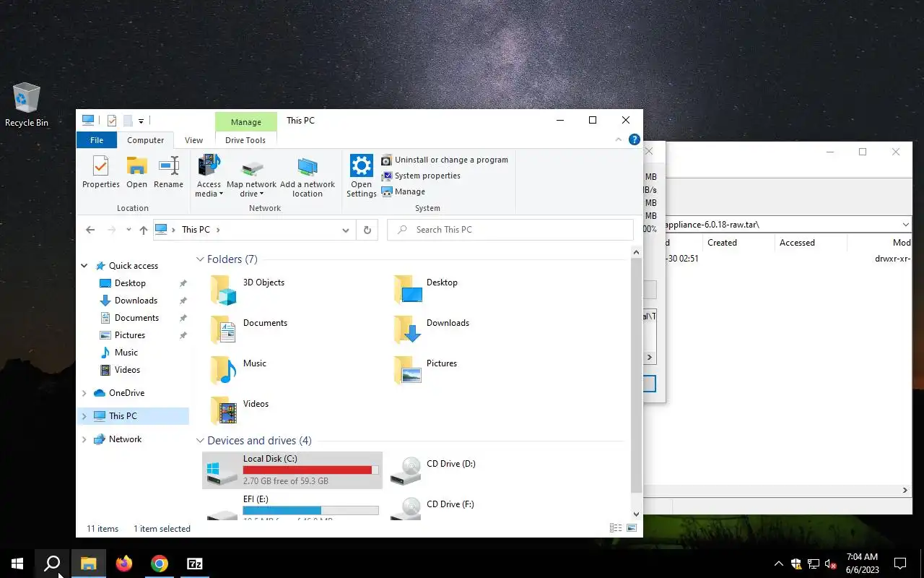Select Music in navigation pane

click(x=126, y=353)
